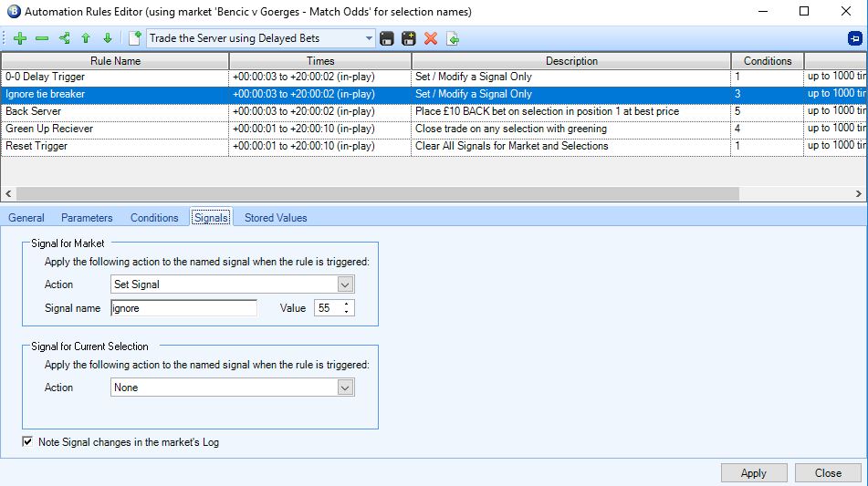This screenshot has height=486, width=868.
Task: Add a new rule with the plus icon
Action: click(x=20, y=38)
